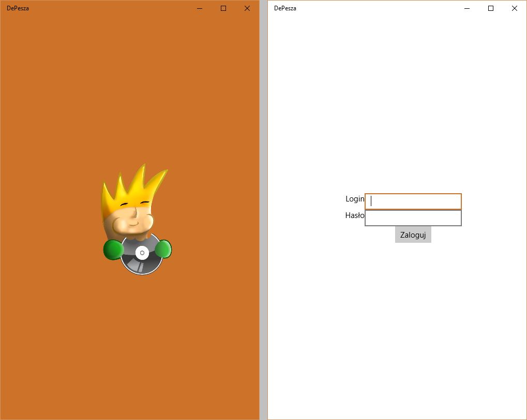This screenshot has height=420, width=527.
Task: Click the "Login" label text
Action: point(355,199)
